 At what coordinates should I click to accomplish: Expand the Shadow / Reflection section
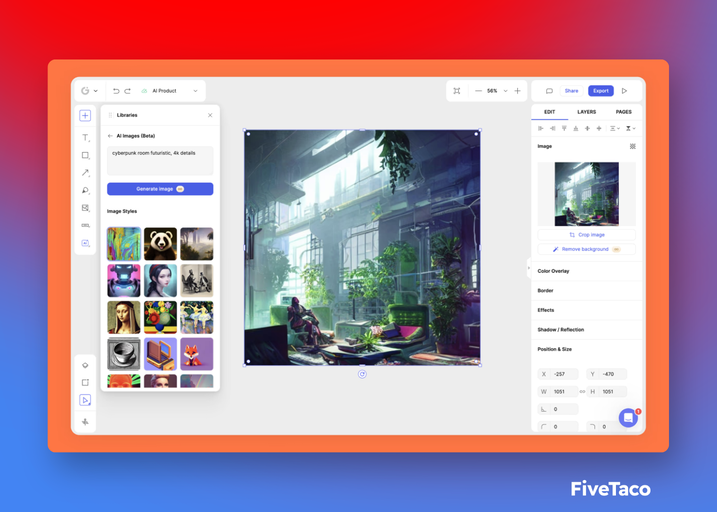pos(587,330)
